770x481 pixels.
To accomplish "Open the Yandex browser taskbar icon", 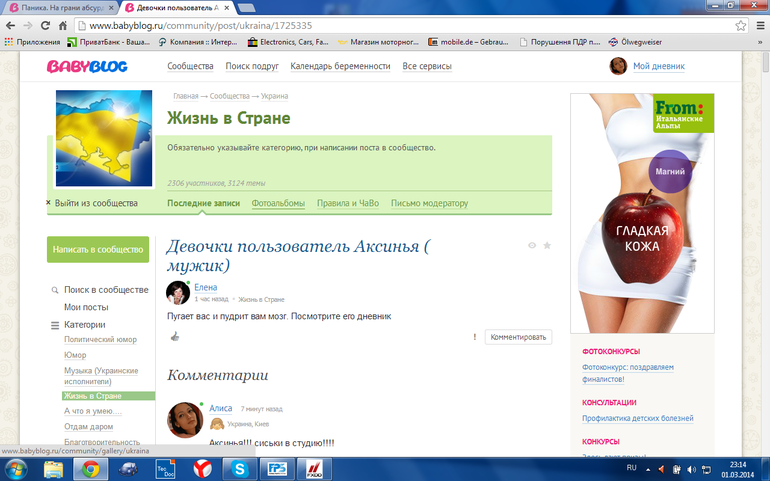I will coord(202,469).
